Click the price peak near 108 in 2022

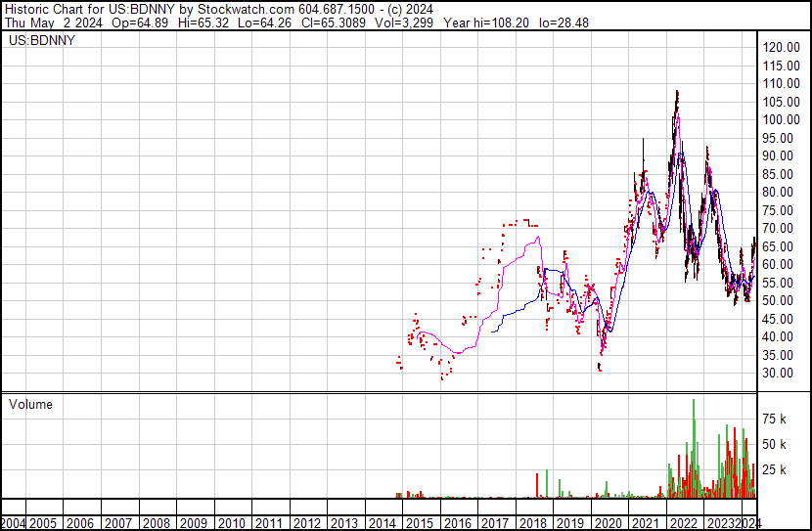click(x=676, y=93)
